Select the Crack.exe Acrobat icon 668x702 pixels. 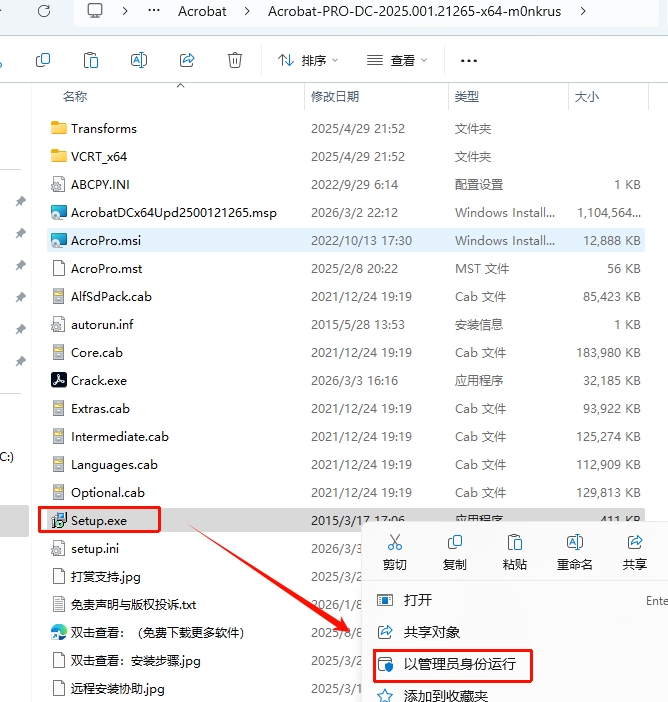pos(59,380)
